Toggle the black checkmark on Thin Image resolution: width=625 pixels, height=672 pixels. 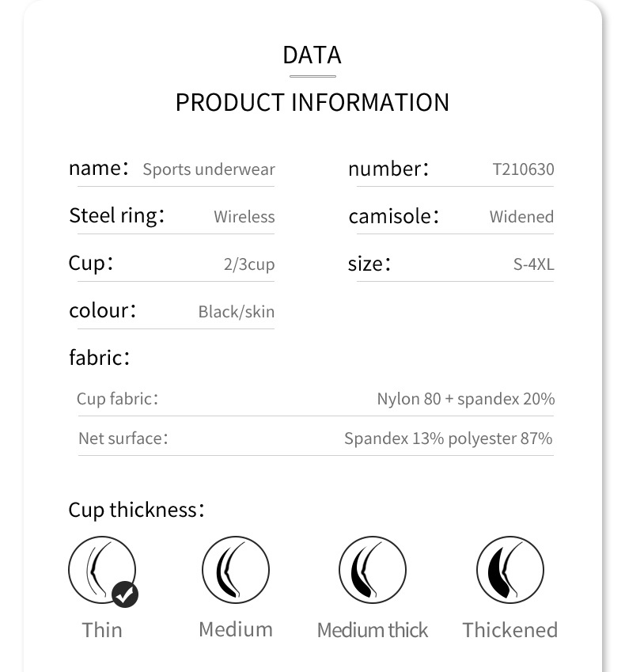(x=125, y=594)
